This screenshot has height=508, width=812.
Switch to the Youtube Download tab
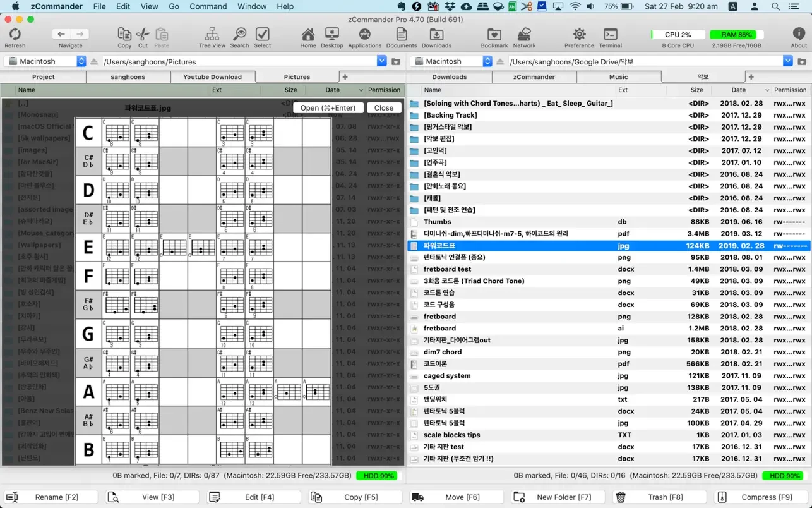click(x=212, y=77)
